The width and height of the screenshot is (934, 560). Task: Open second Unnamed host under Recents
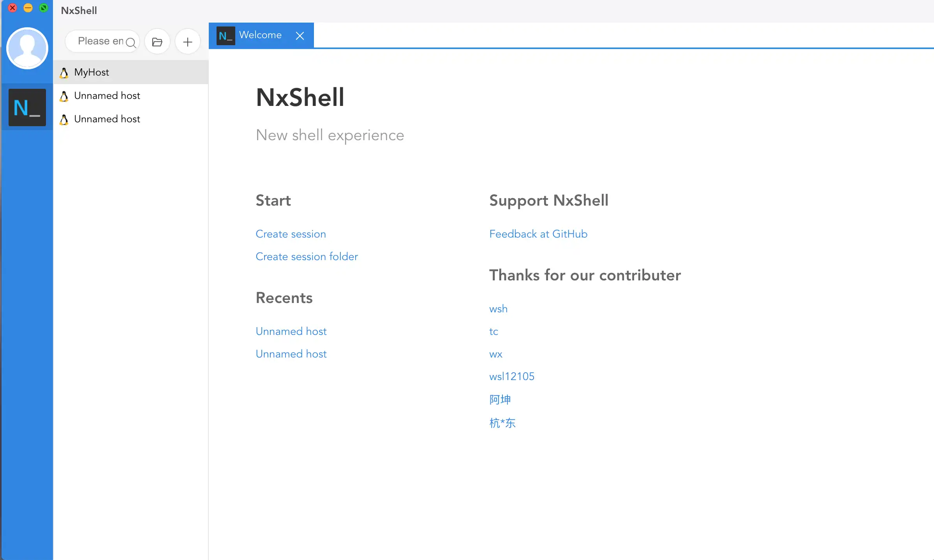click(291, 354)
